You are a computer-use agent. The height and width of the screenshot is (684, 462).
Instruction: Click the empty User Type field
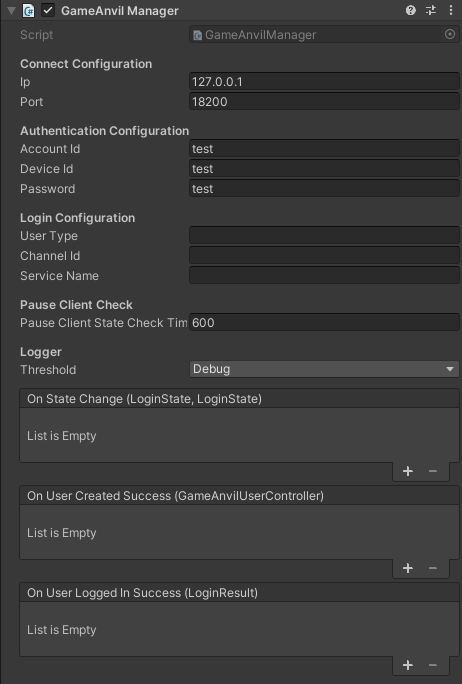point(324,236)
